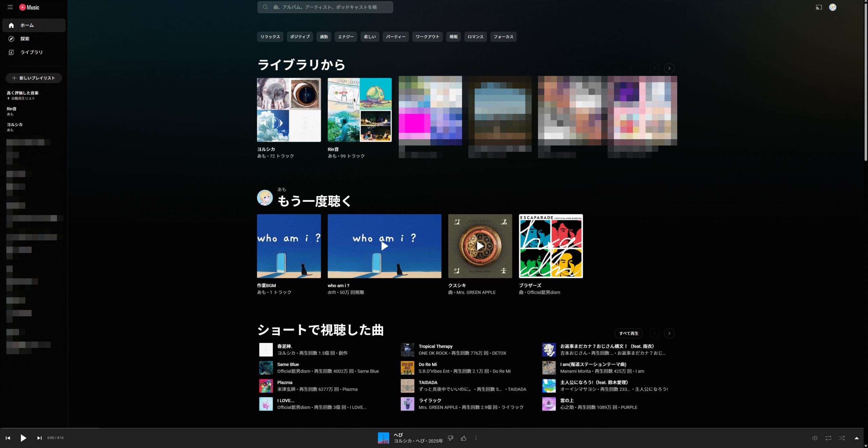This screenshot has width=868, height=448.
Task: Play Plazma song thumbnail
Action: point(266,386)
